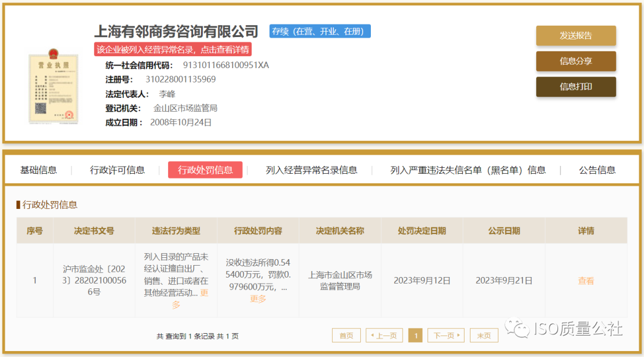Click the 信息分享 button
Viewport: 644px width, 357px height.
click(x=575, y=61)
